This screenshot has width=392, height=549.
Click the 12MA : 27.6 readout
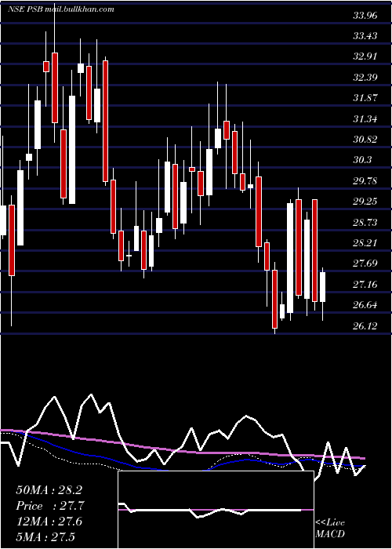click(49, 522)
